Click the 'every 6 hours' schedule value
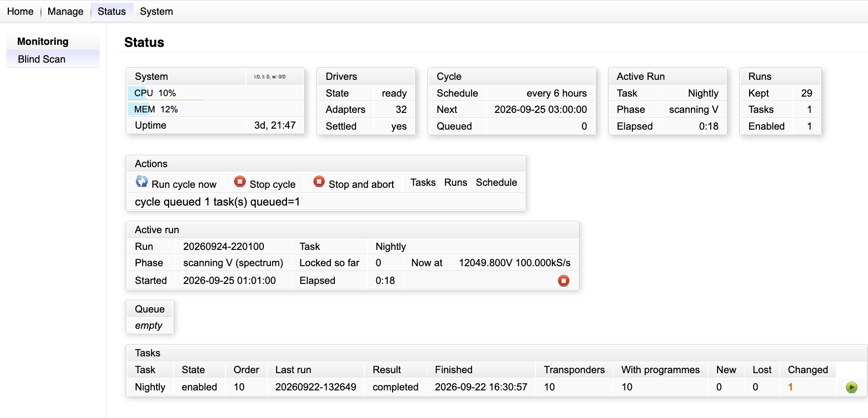This screenshot has height=418, width=868. click(556, 93)
